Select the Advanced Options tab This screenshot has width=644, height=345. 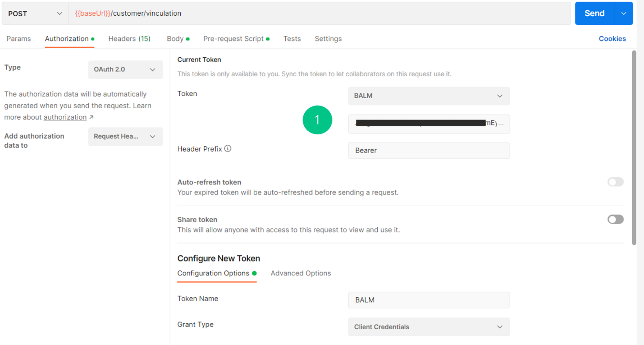pos(301,273)
